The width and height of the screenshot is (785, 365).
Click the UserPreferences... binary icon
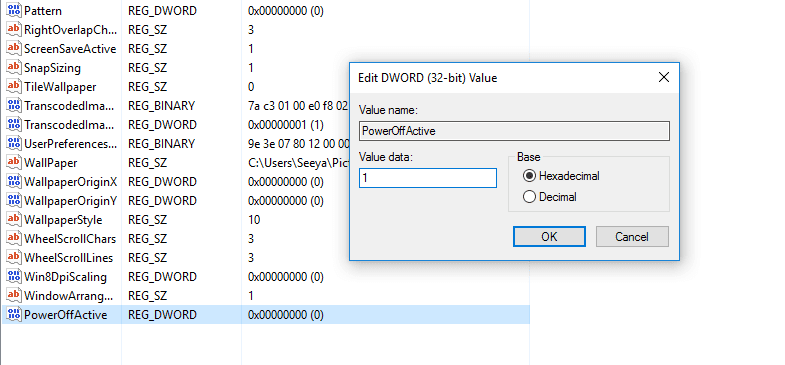(14, 144)
